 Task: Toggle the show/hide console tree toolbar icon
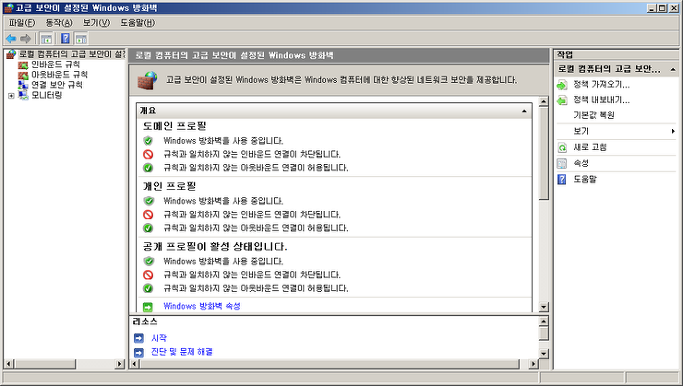(46, 39)
